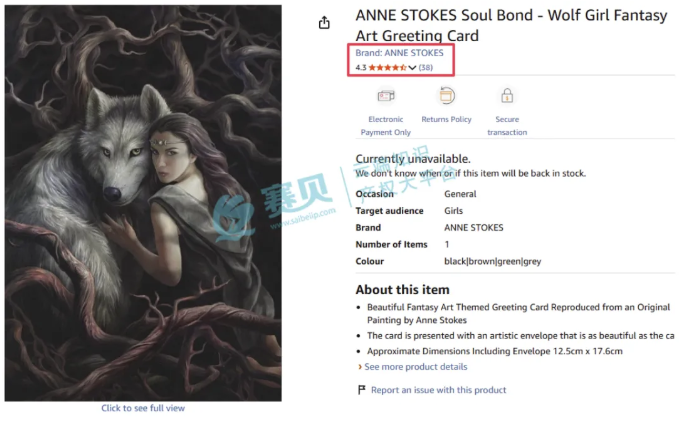Click the Secure transaction padlock icon
696x425 pixels.
tap(507, 95)
